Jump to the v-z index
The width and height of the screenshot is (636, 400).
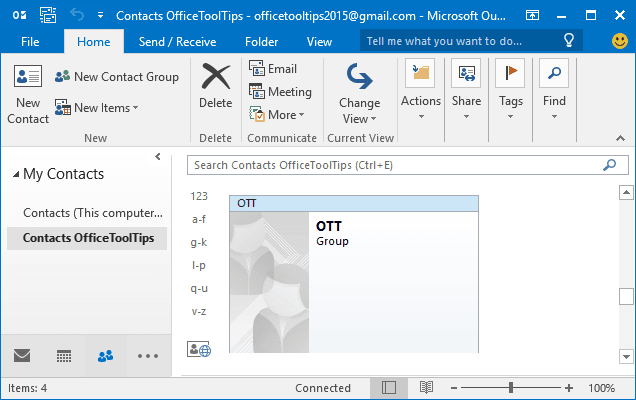199,312
